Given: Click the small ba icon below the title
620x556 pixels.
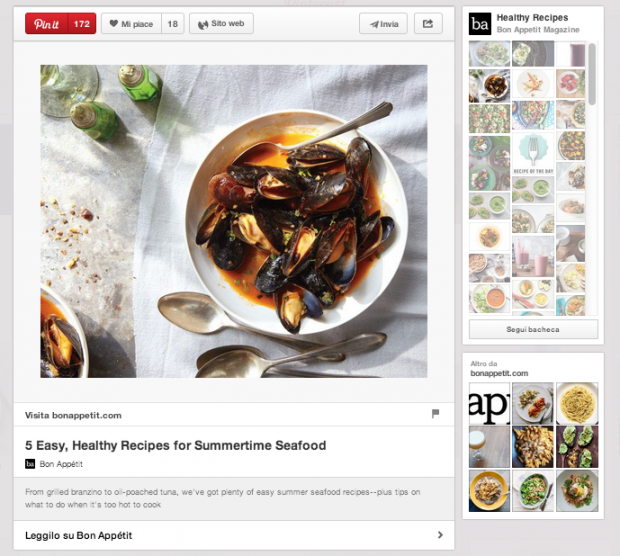Looking at the screenshot, I should point(30,464).
